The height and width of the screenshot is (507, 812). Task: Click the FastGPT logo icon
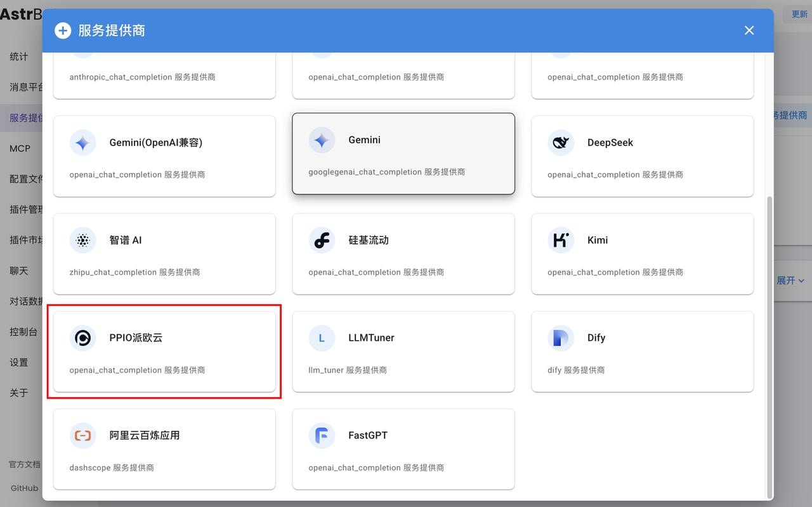(x=322, y=436)
